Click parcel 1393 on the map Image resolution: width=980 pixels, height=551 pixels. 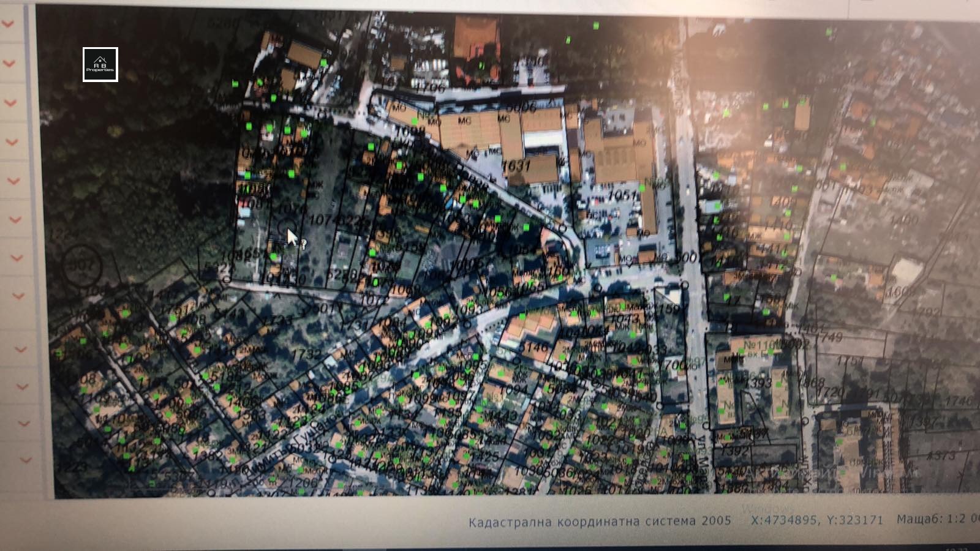757,383
